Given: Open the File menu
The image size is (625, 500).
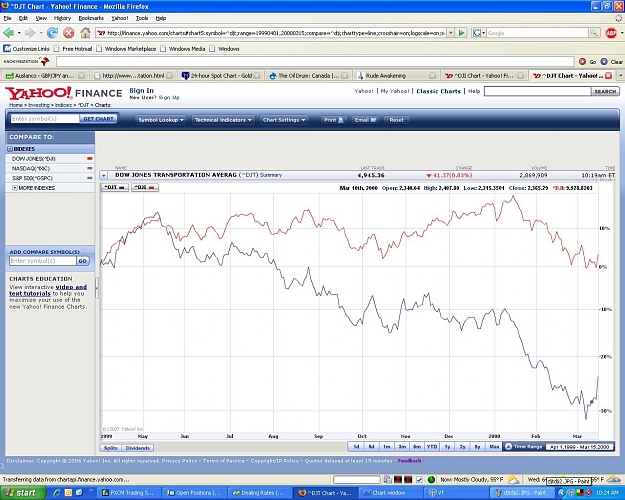Looking at the screenshot, I should point(8,18).
